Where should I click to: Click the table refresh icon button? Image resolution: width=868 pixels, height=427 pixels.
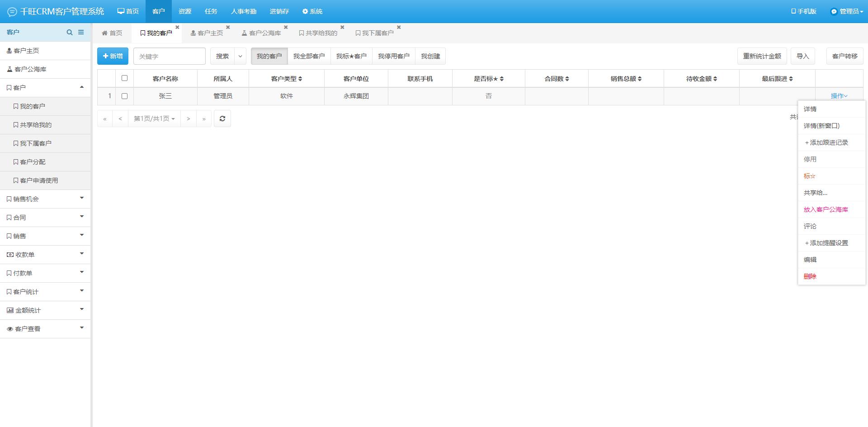[x=222, y=119]
